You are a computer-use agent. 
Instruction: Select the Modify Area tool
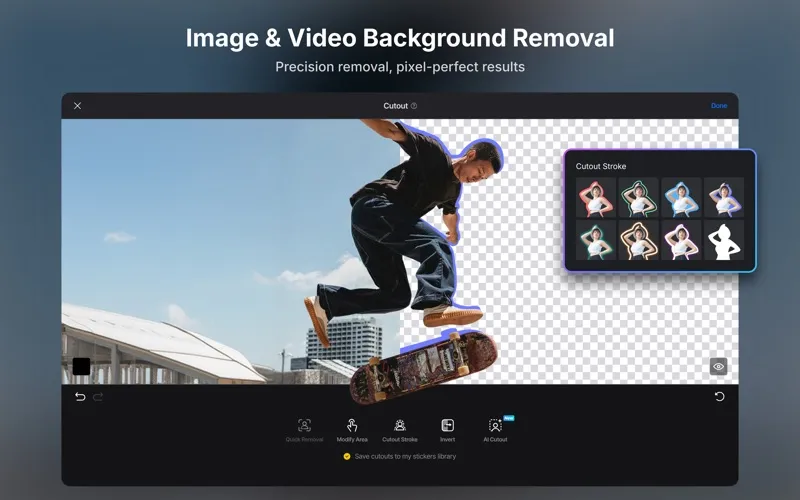point(352,430)
